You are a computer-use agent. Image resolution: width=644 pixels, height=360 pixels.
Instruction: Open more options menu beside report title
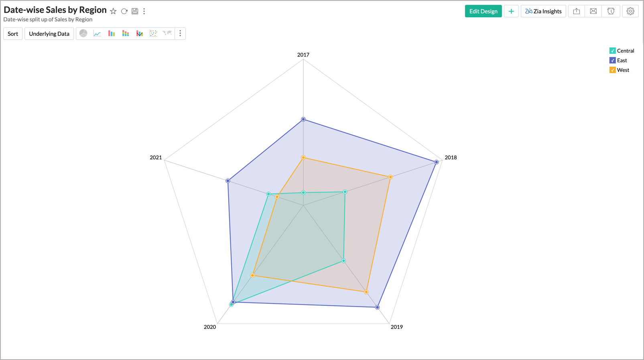coord(144,11)
